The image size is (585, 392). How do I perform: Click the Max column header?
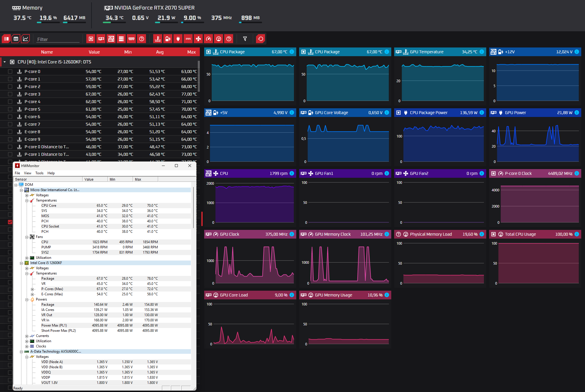tap(191, 52)
